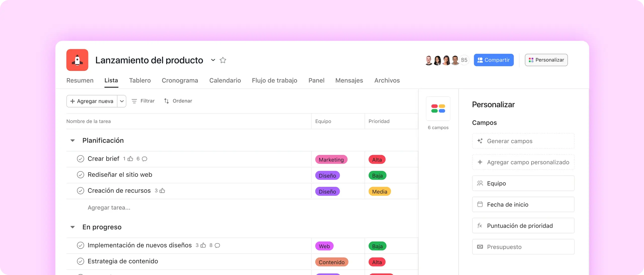Image resolution: width=644 pixels, height=275 pixels.
Task: Open the Fecha de inicio field
Action: [523, 204]
